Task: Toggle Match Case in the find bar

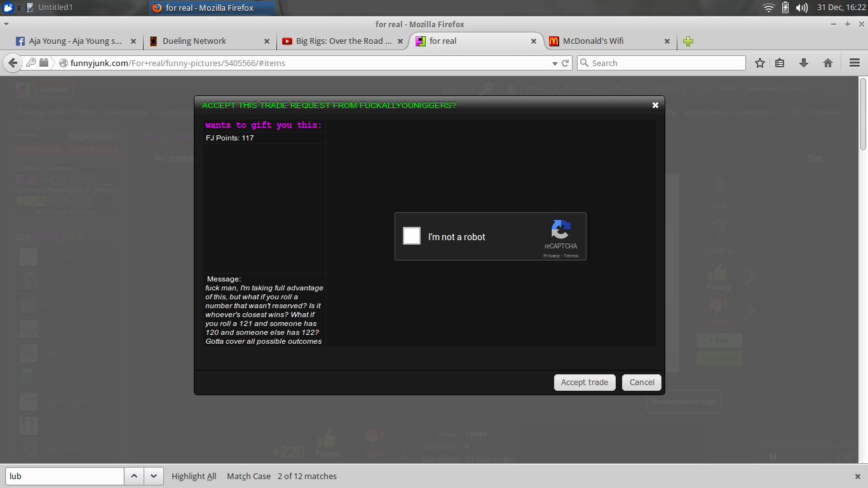Action: pos(248,476)
